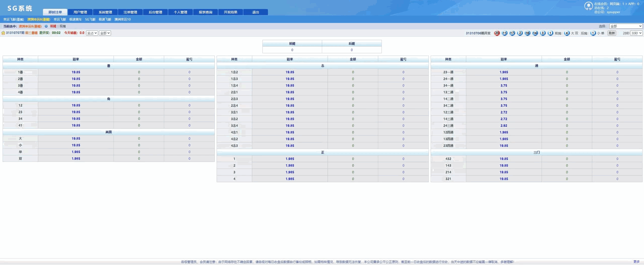Click the blue number 18 draw ball

coord(527,33)
